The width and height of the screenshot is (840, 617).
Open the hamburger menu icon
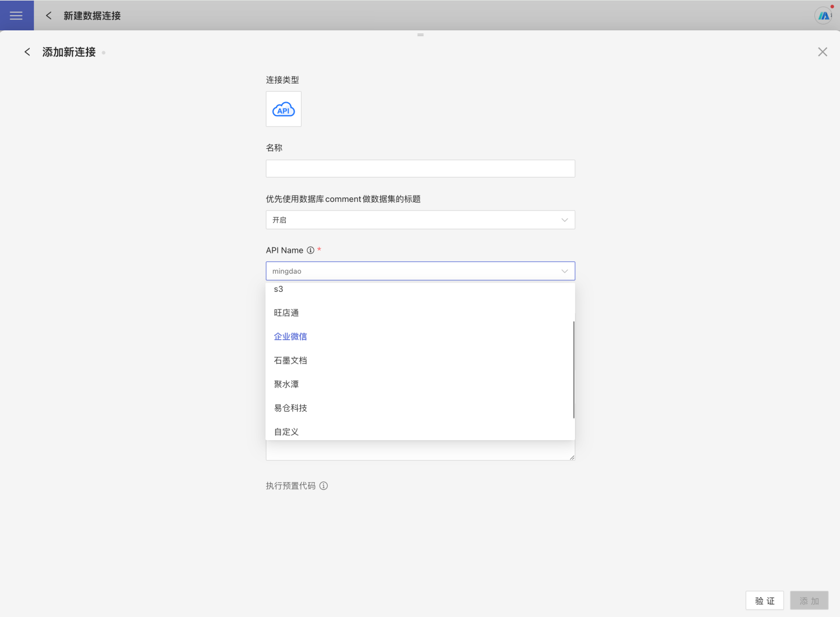(16, 16)
